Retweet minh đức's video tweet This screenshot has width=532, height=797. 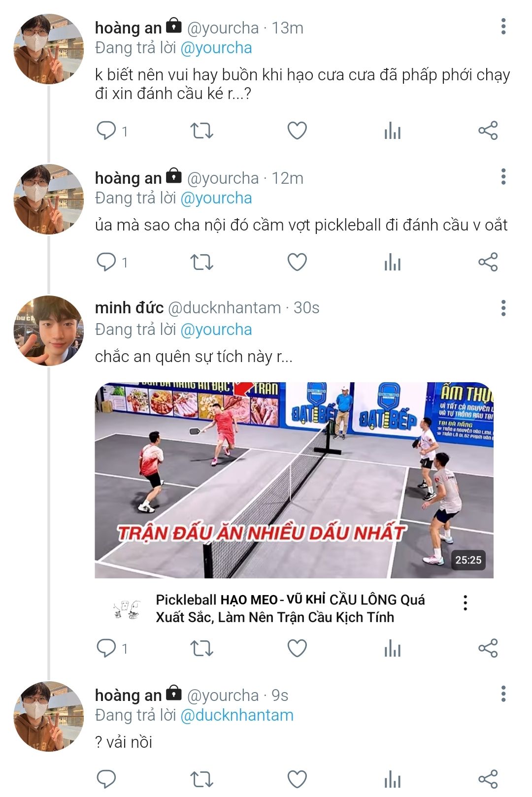coord(201,648)
